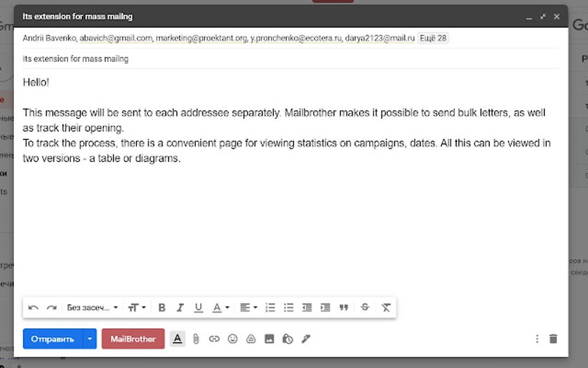The height and width of the screenshot is (368, 588).
Task: Discard the draft with the trash icon
Action: tap(553, 339)
